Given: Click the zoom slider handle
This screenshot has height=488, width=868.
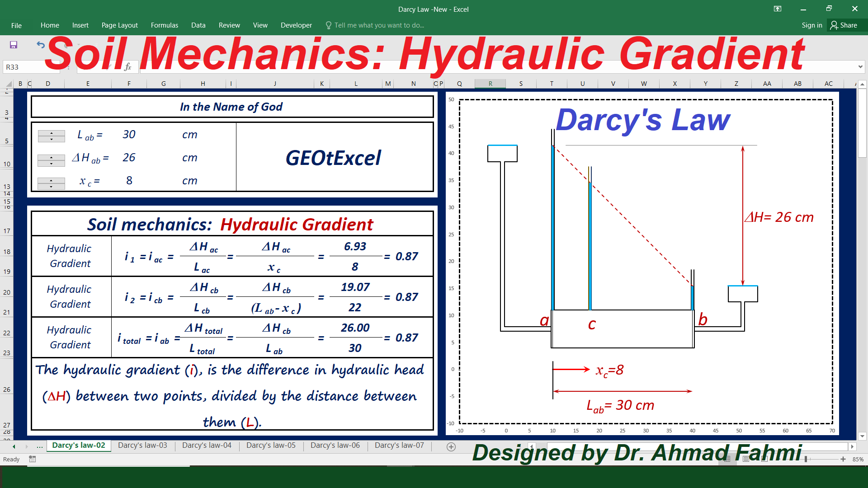Looking at the screenshot, I should [x=806, y=459].
